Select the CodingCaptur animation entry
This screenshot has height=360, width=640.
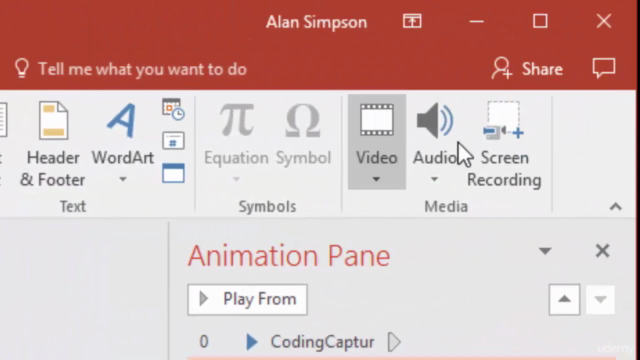pyautogui.click(x=322, y=342)
